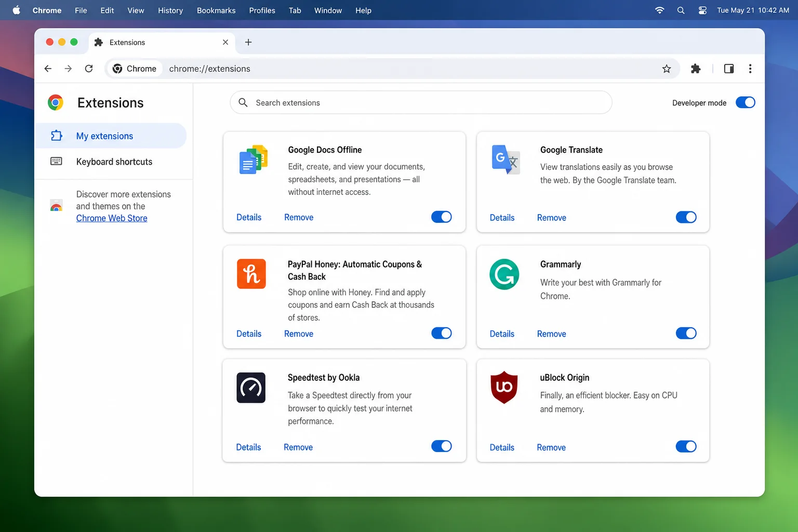Open Chrome's three-dot menu
The image size is (798, 532).
coord(750,69)
